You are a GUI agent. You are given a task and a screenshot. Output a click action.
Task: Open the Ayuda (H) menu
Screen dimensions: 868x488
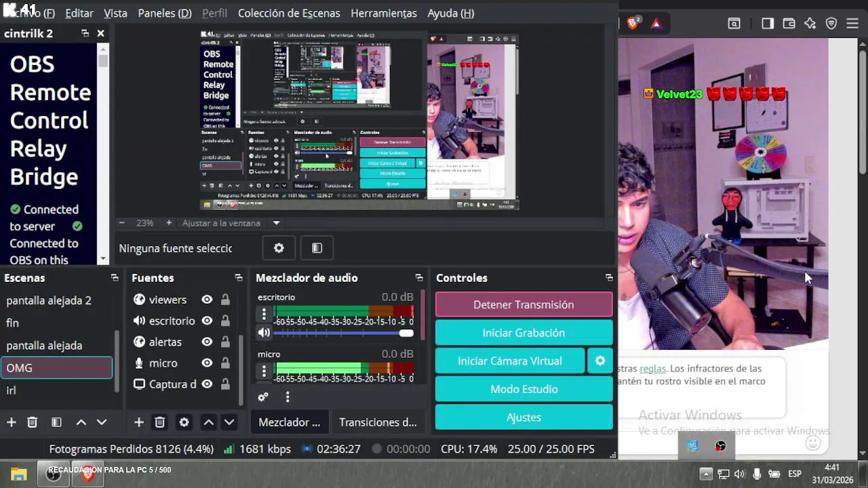451,13
